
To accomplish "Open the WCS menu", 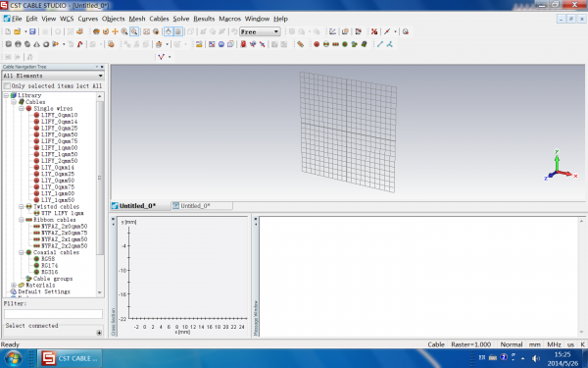I will click(67, 19).
